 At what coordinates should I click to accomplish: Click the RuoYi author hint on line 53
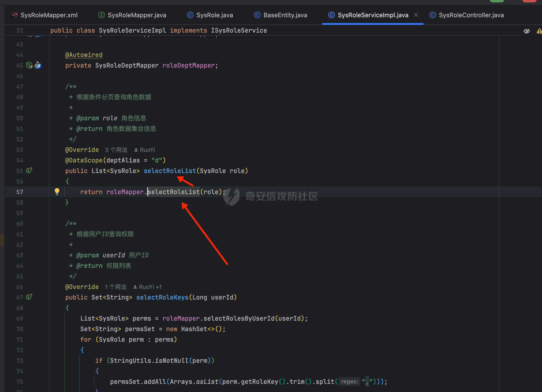click(145, 150)
